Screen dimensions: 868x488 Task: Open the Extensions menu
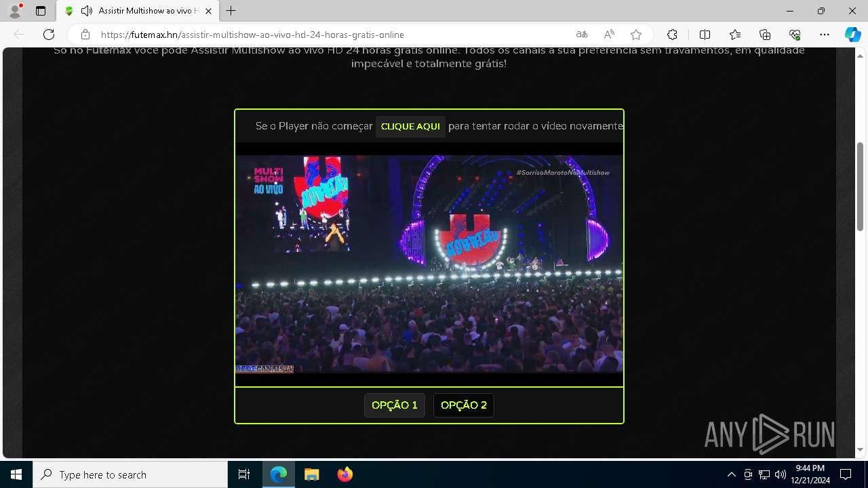[672, 35]
